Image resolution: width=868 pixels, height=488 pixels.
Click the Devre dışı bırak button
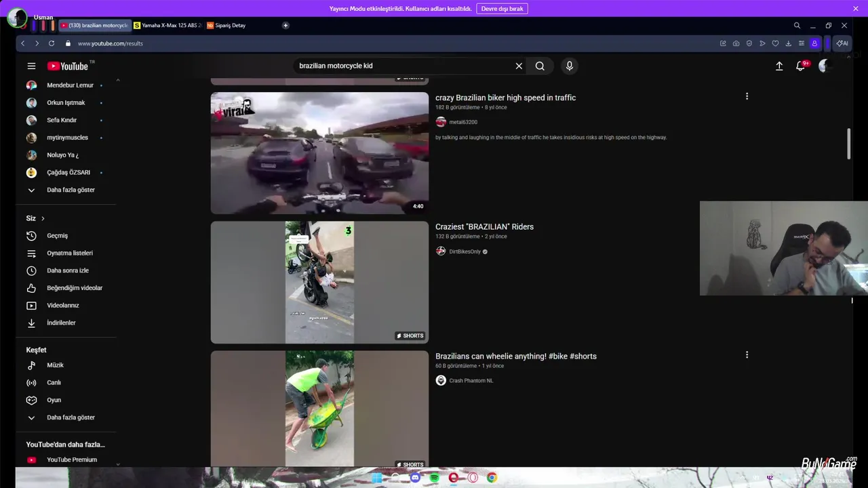pyautogui.click(x=502, y=9)
